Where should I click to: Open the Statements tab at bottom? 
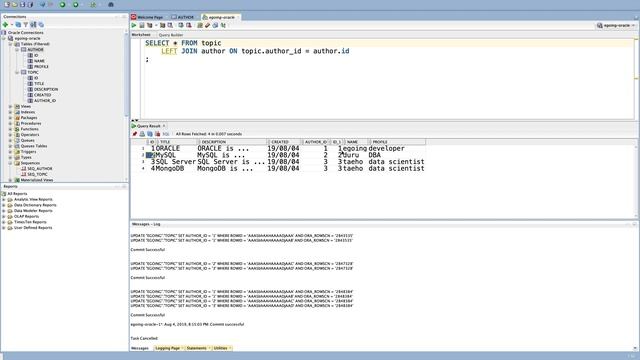197,348
